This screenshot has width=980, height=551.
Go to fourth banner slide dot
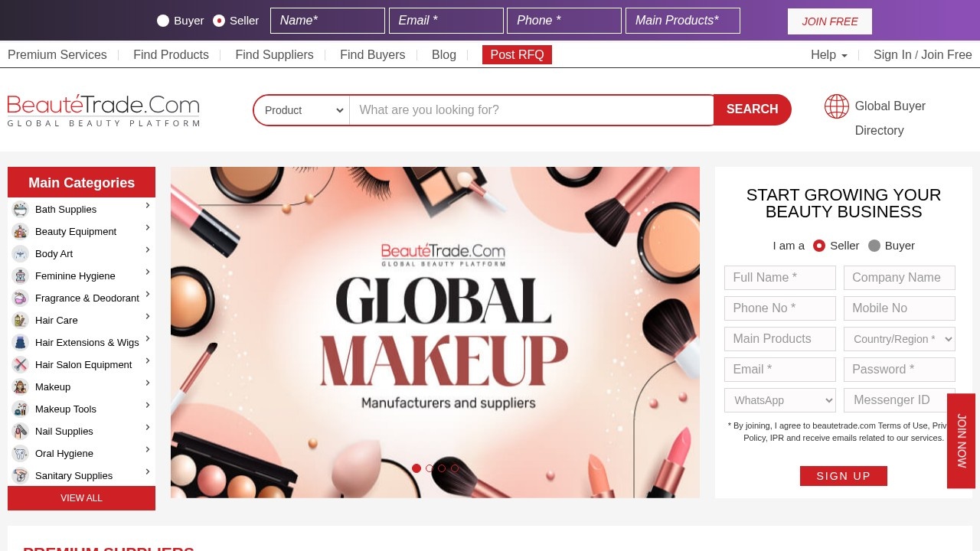[x=455, y=468]
